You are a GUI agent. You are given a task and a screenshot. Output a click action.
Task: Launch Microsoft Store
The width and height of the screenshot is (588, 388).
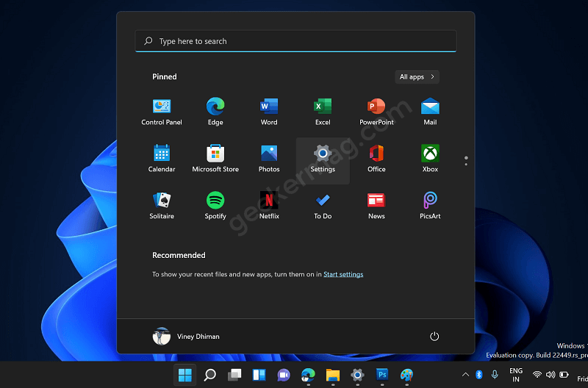[215, 159]
